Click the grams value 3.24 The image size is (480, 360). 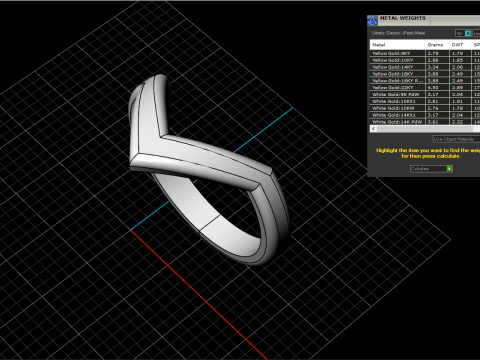pyautogui.click(x=433, y=67)
